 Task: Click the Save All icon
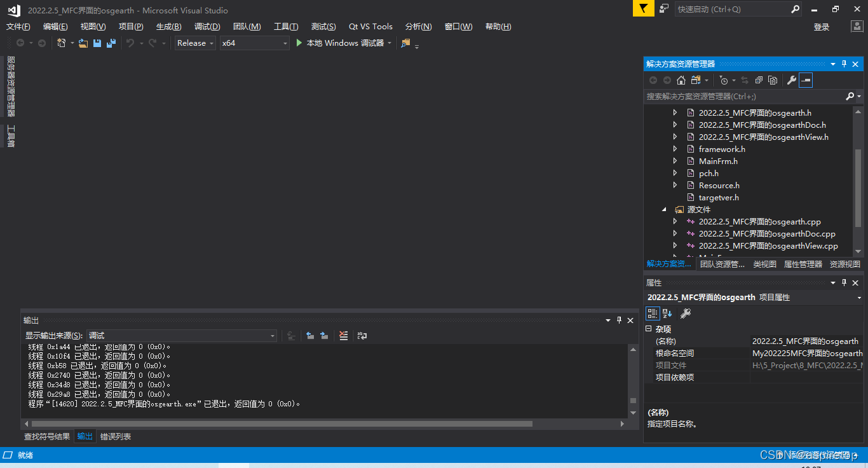[111, 43]
